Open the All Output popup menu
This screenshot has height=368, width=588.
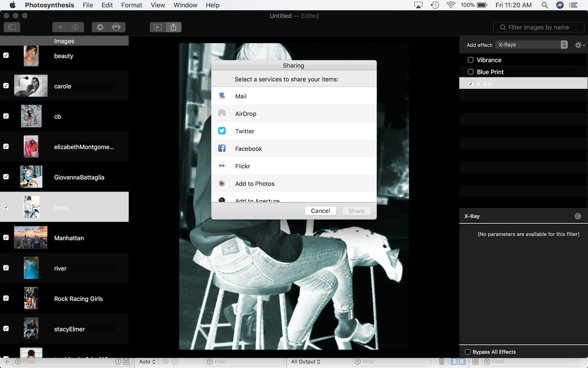(x=305, y=362)
